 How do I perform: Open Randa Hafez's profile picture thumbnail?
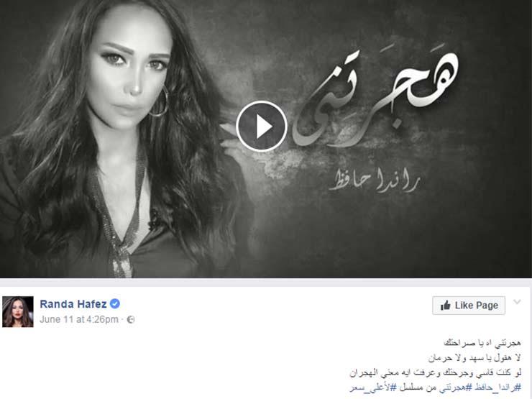click(x=18, y=311)
